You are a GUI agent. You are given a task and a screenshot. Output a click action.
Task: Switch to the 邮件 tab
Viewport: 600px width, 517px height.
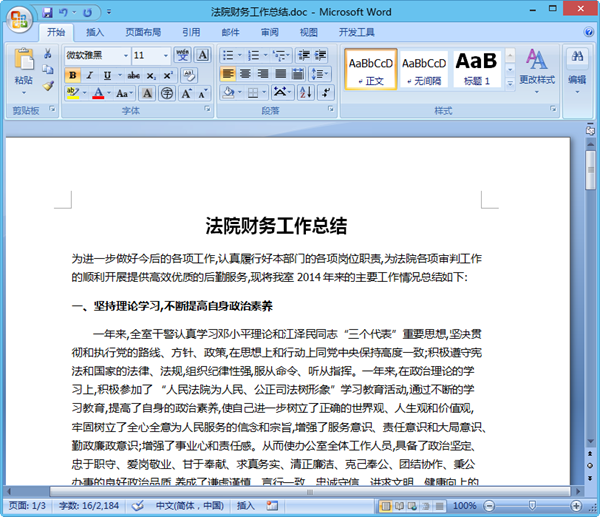[x=230, y=33]
